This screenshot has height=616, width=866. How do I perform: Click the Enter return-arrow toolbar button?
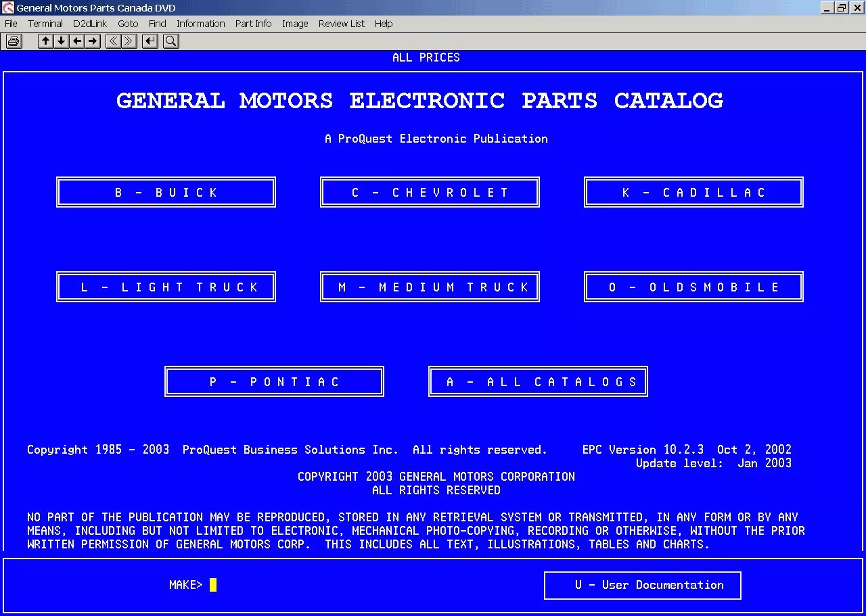pyautogui.click(x=150, y=41)
